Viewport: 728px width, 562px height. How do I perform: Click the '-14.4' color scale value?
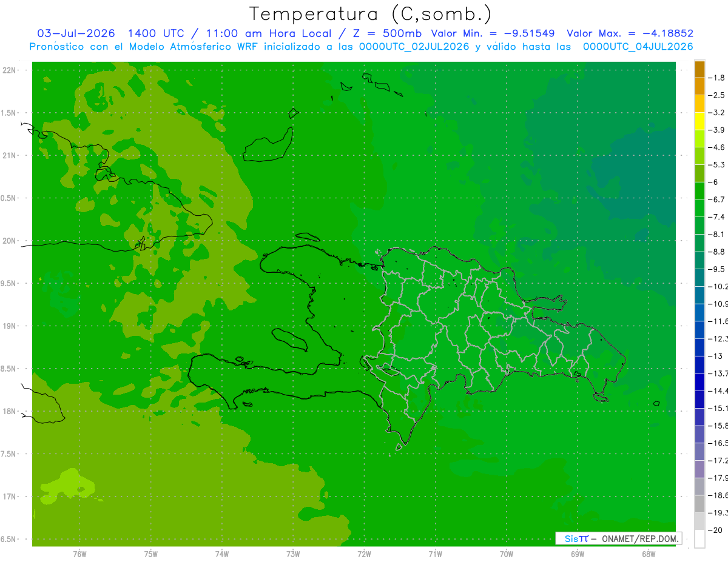[718, 390]
